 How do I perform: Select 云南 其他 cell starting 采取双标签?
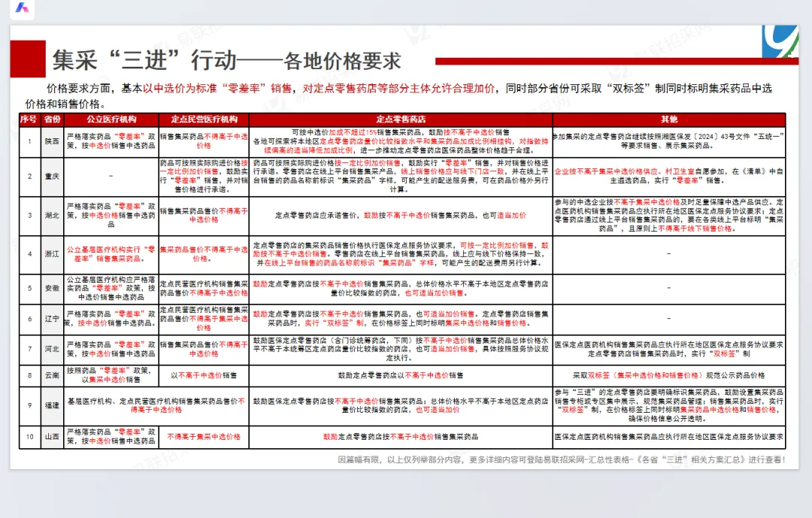(x=669, y=376)
